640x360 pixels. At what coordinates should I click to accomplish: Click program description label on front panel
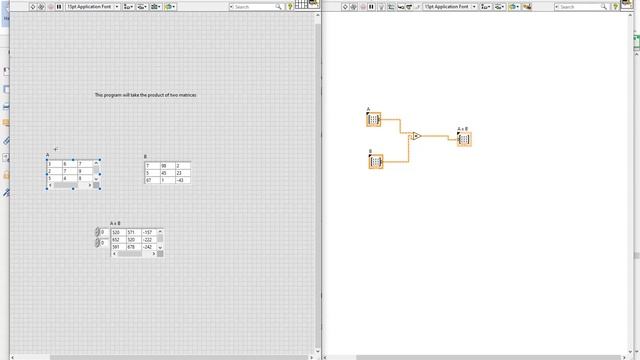click(146, 95)
